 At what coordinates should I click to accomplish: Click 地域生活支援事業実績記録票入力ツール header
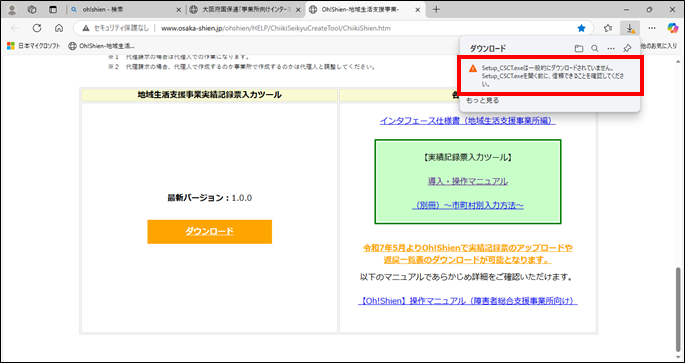[209, 95]
